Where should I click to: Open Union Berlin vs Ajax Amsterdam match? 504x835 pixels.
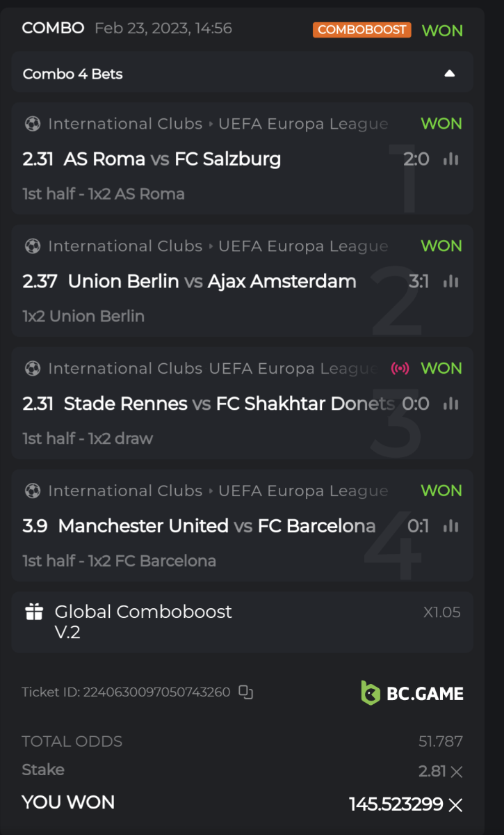[x=212, y=282]
